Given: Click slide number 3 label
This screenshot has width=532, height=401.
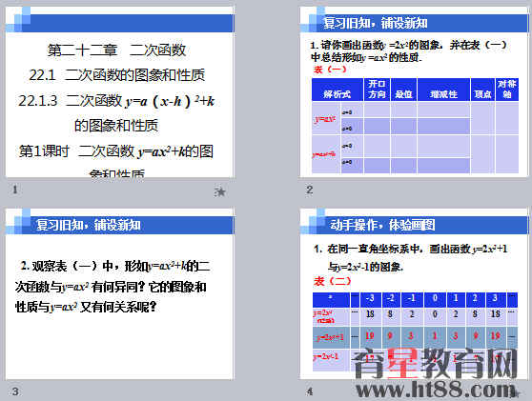Looking at the screenshot, I should coord(15,391).
